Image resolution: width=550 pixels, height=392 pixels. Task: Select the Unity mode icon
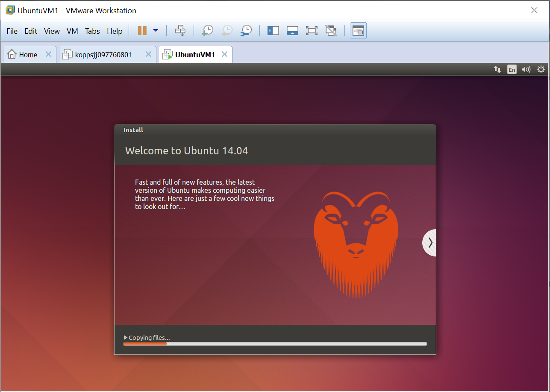tap(331, 30)
